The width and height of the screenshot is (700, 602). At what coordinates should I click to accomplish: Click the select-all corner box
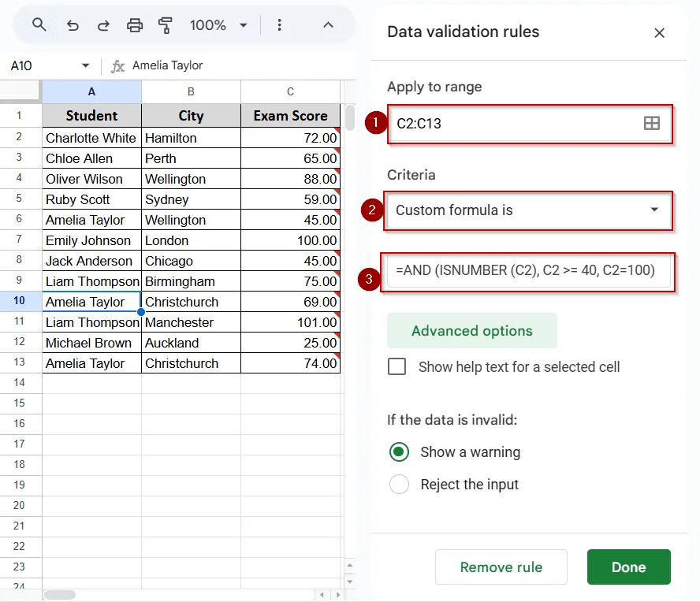point(20,91)
